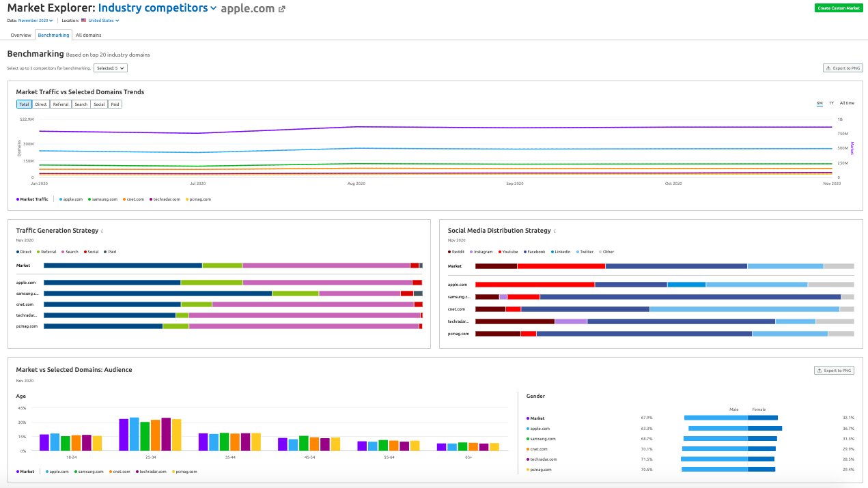Click the United States flag icon
This screenshot has width=868, height=488.
[84, 20]
